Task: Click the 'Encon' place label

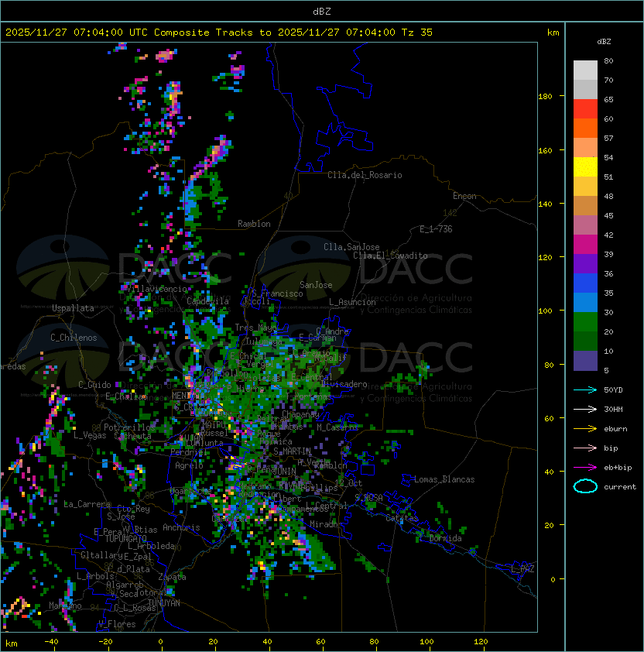Action: [x=464, y=196]
